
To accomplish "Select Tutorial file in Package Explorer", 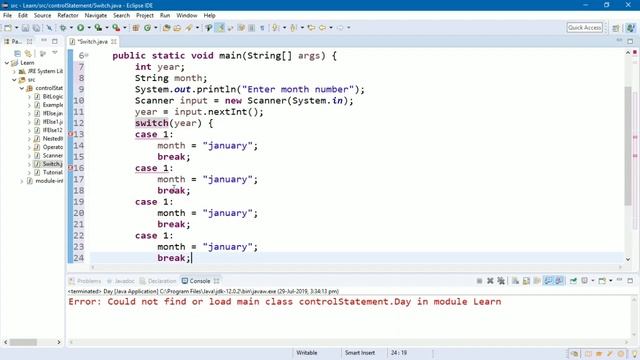I will [x=49, y=173].
